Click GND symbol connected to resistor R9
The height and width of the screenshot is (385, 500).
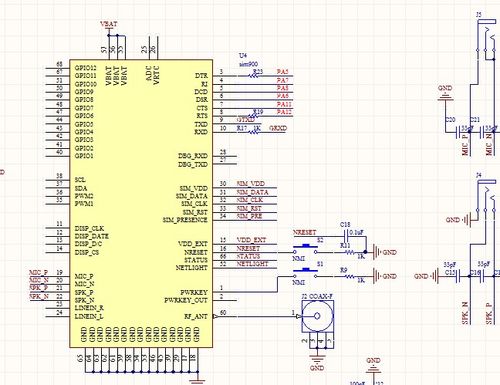(x=385, y=276)
